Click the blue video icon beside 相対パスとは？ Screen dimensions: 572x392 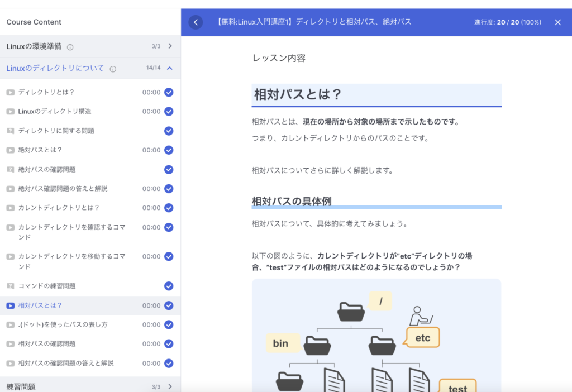point(11,305)
